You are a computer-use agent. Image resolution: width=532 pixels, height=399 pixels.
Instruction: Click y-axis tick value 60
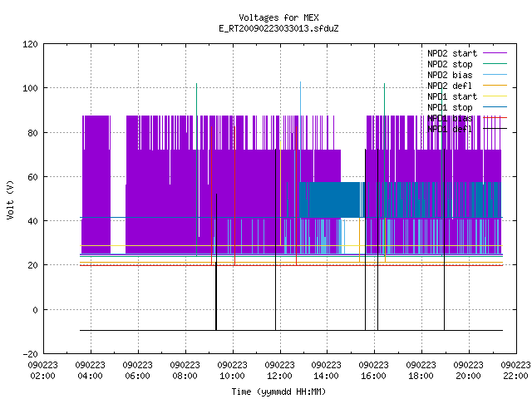[x=32, y=177]
